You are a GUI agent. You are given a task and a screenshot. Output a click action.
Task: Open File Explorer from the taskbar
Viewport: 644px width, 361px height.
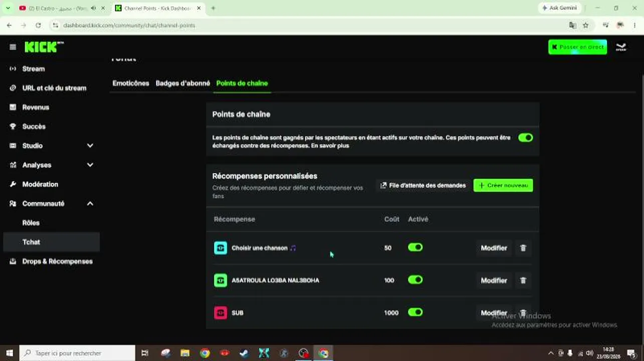pyautogui.click(x=185, y=353)
